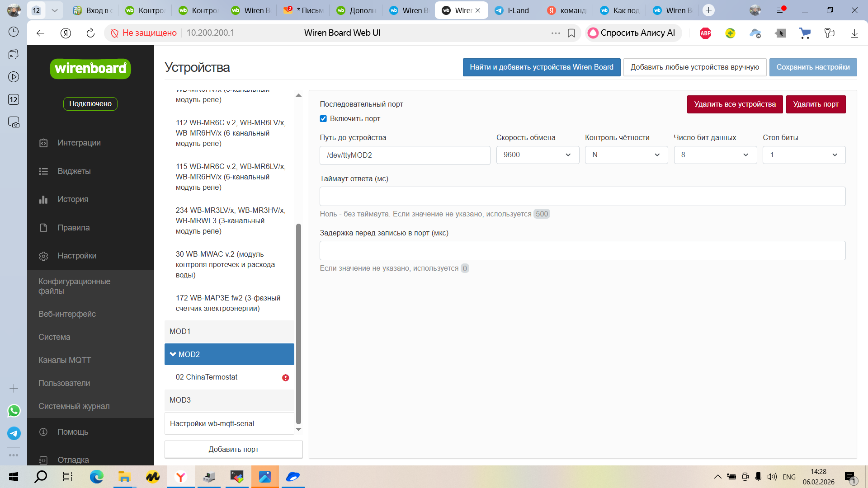Reload page with browser refresh icon
The image size is (868, 488).
pos(90,33)
